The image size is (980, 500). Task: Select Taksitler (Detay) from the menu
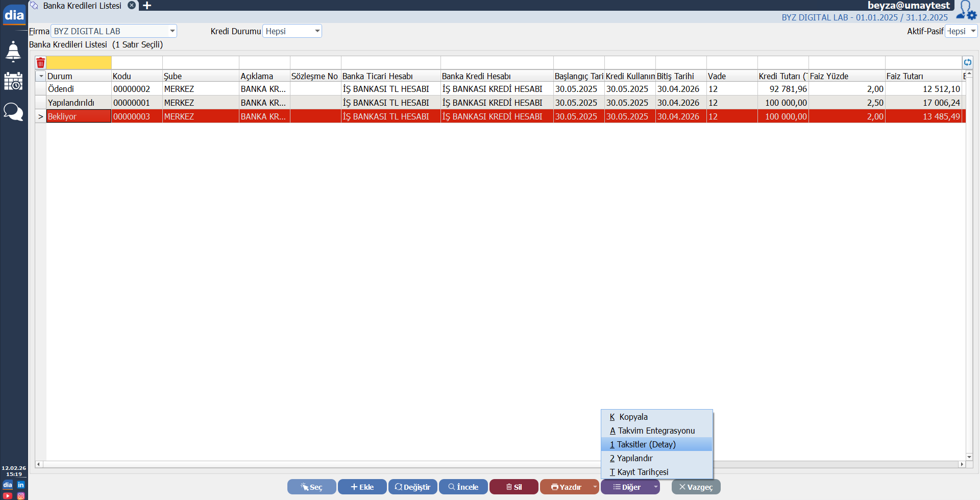pos(646,444)
